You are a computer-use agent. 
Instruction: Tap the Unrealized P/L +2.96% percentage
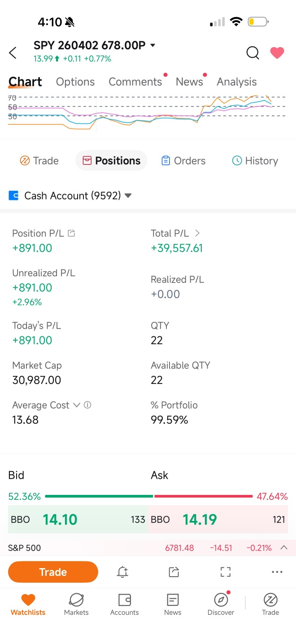coord(27,302)
